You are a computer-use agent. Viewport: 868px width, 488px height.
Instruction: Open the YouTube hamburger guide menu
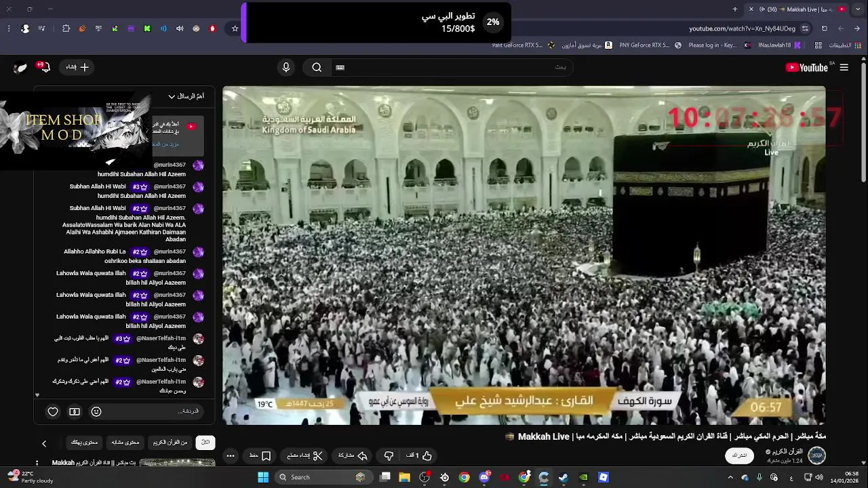point(844,67)
